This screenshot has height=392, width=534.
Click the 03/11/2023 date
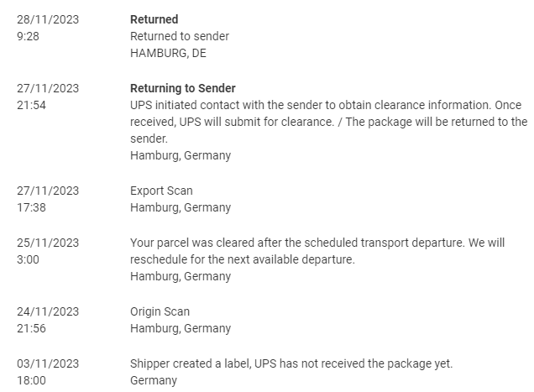[x=48, y=363]
